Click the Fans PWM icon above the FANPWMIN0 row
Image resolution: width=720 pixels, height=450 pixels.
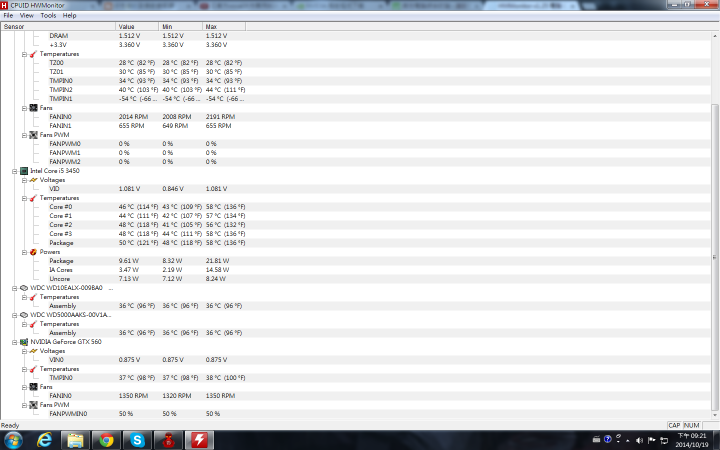pyautogui.click(x=33, y=405)
